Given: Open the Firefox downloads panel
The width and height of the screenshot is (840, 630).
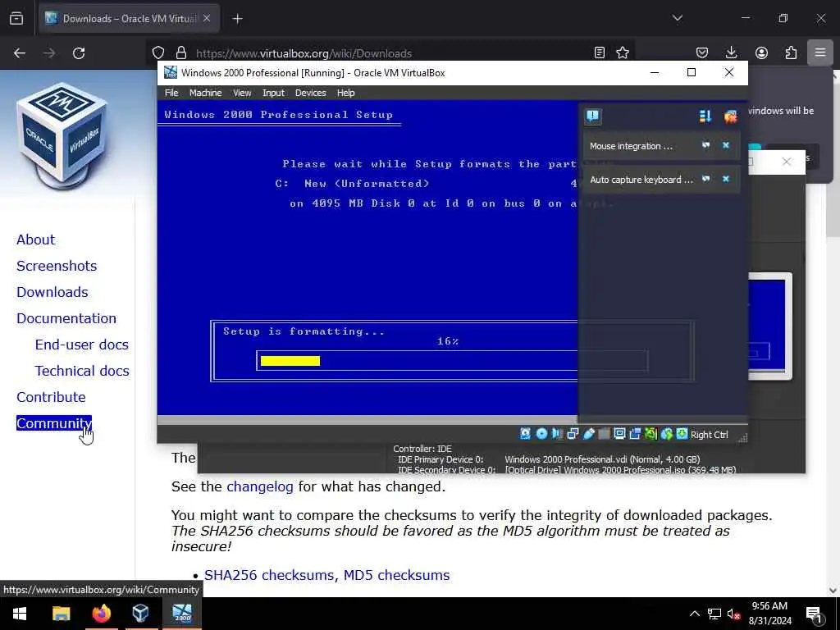Looking at the screenshot, I should coord(731,52).
